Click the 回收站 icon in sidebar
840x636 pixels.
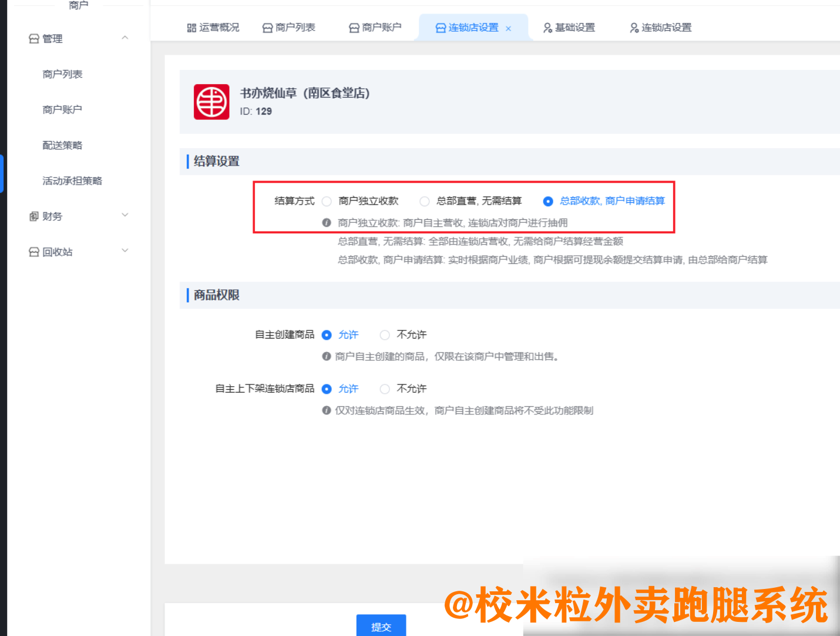[34, 252]
